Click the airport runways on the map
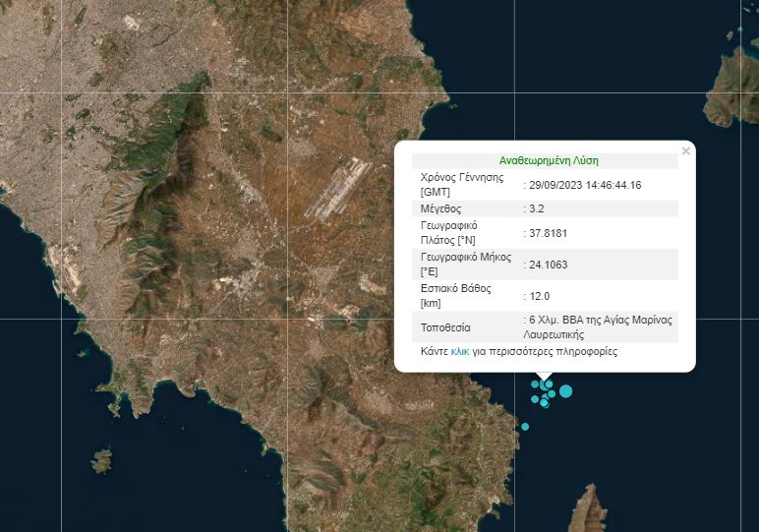The width and height of the screenshot is (759, 532). tap(338, 190)
